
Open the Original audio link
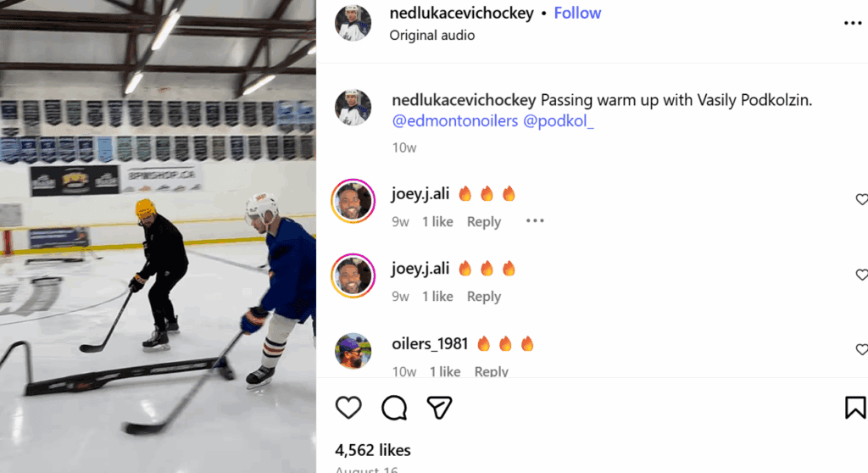tap(431, 36)
